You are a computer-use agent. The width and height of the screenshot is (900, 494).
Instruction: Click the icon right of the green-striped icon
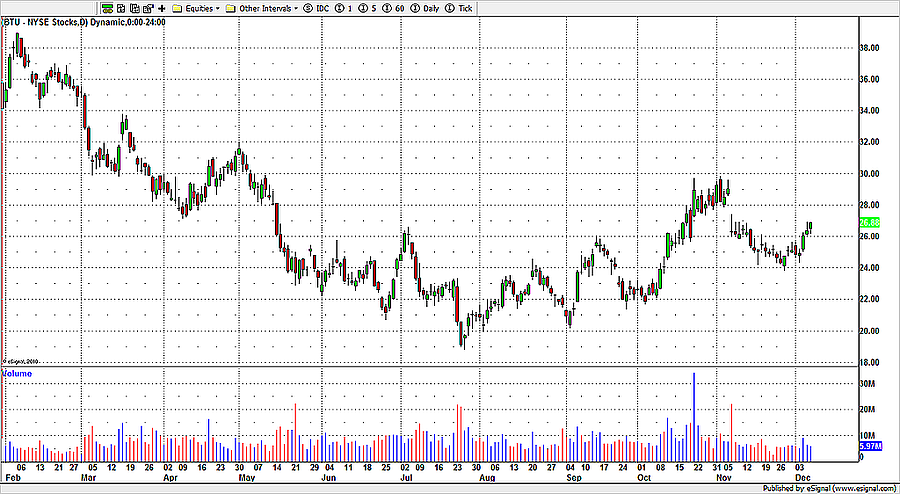121,7
